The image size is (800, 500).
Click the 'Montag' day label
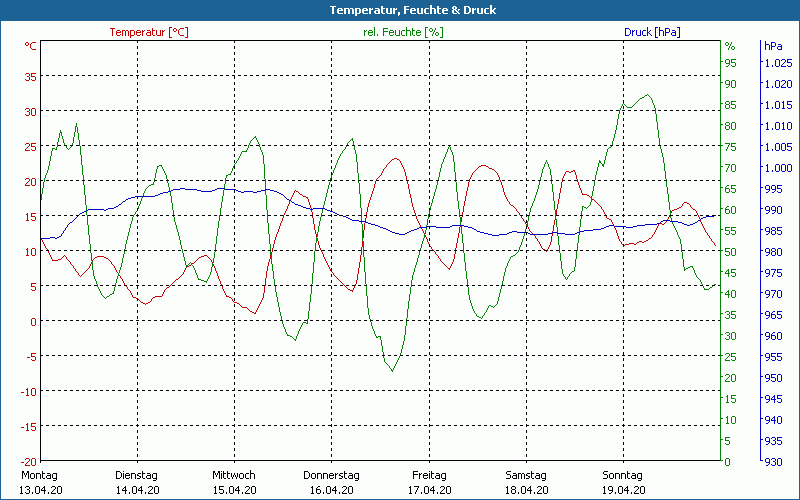(x=40, y=475)
